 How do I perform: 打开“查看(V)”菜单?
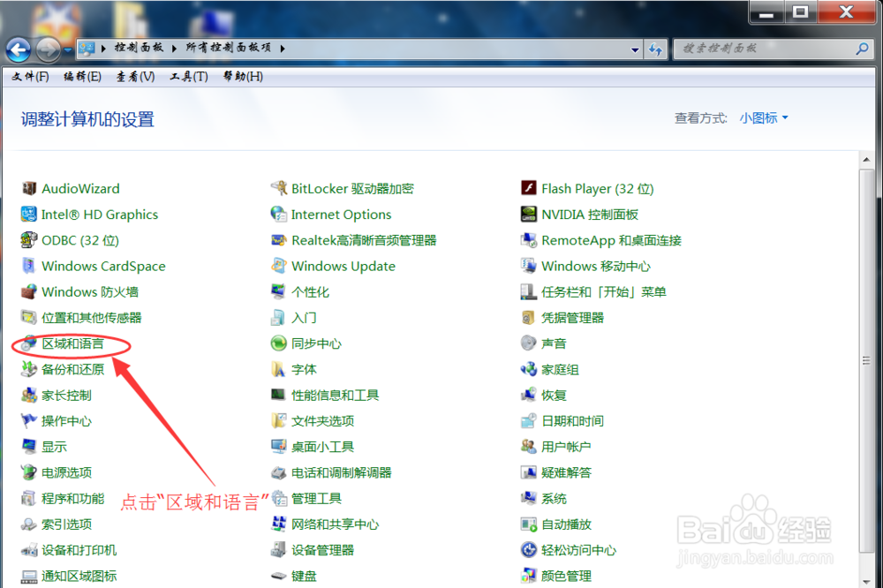tap(132, 76)
